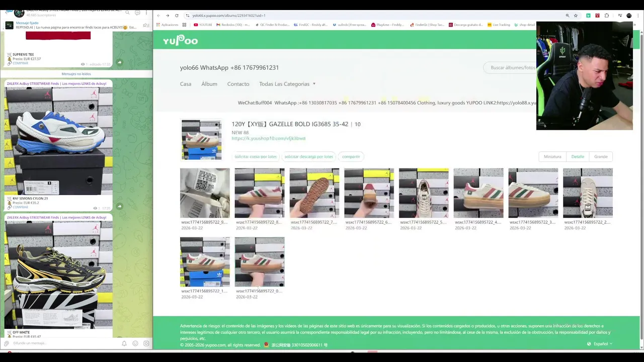Open photo wsxc1774156895722_2 front view

(x=588, y=193)
